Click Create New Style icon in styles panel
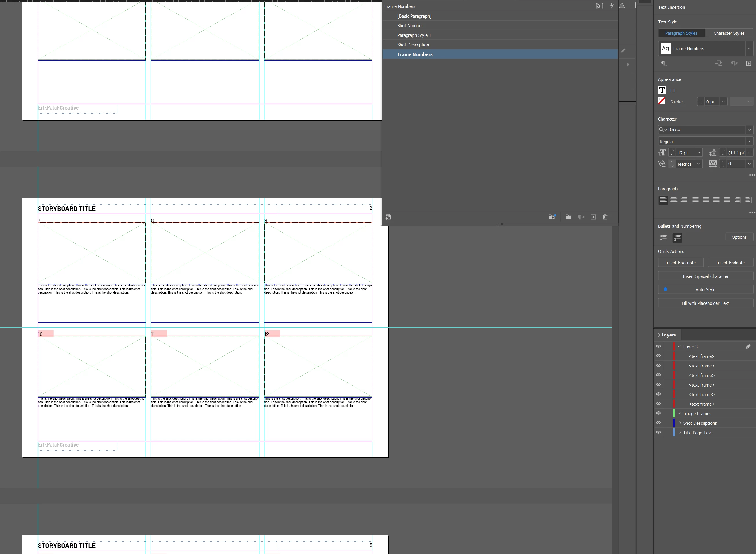Image resolution: width=756 pixels, height=554 pixels. coord(593,217)
